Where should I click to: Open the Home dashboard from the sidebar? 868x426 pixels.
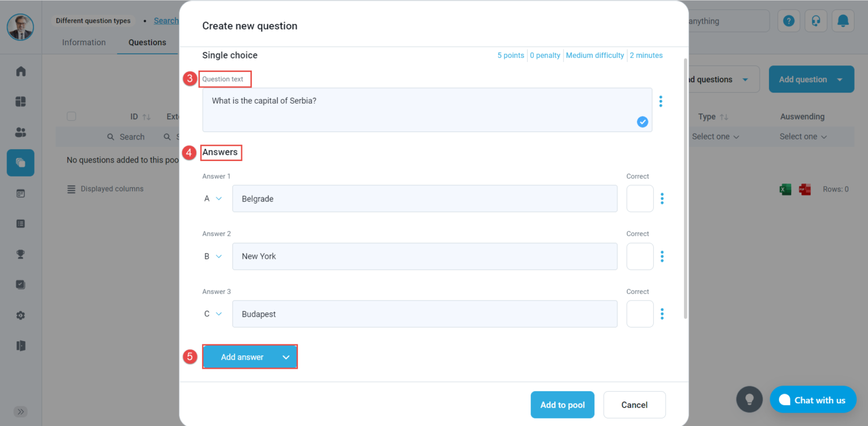20,71
